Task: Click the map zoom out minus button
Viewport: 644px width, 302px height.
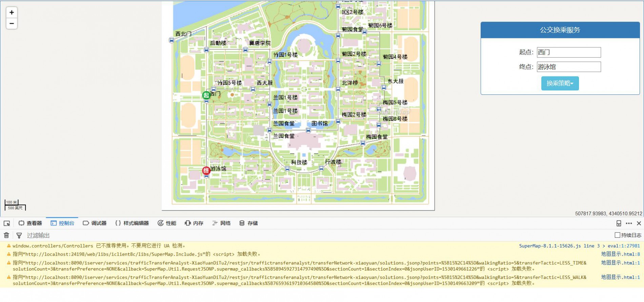Action: (x=12, y=24)
